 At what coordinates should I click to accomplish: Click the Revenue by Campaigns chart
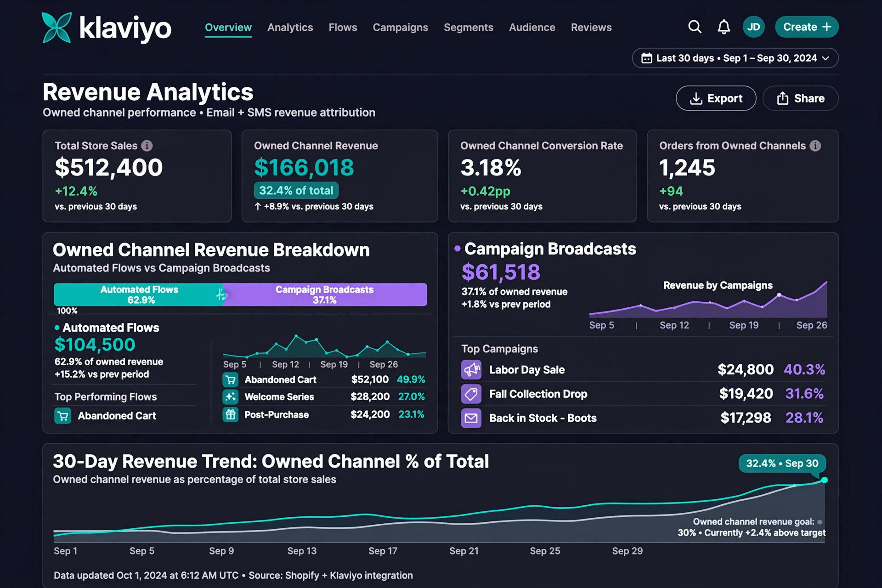point(708,300)
